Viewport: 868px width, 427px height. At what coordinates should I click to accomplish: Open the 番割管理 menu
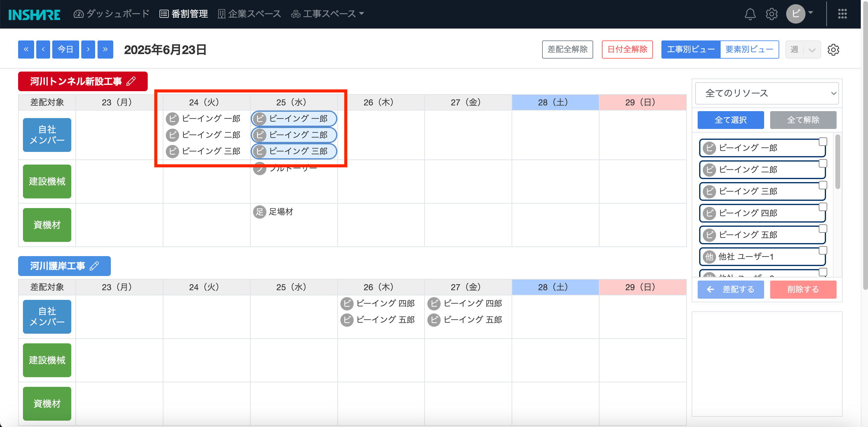click(x=184, y=14)
